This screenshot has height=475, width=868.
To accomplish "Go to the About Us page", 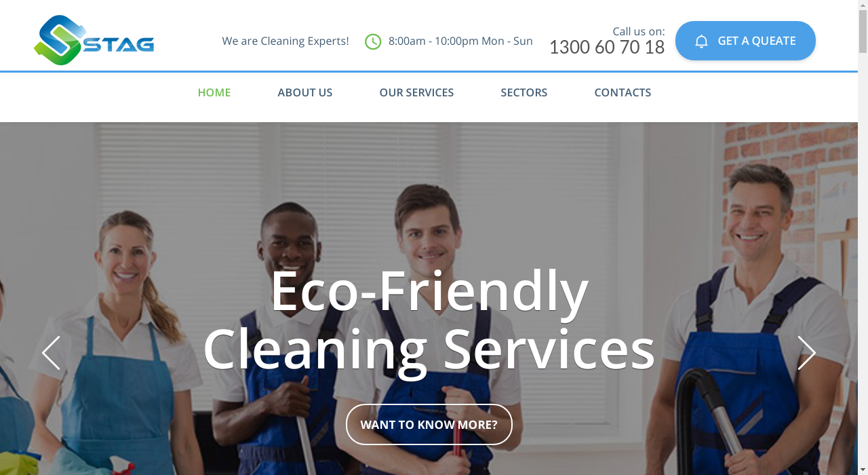I will coord(305,92).
